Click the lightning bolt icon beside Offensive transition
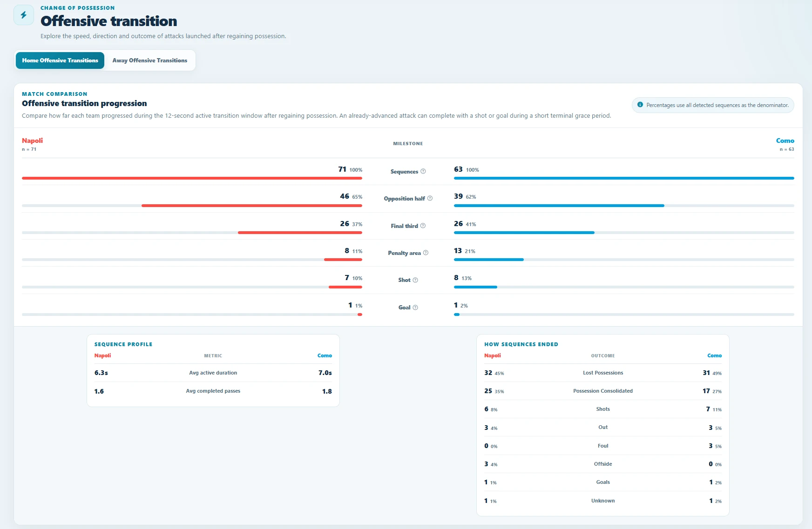 [x=24, y=15]
